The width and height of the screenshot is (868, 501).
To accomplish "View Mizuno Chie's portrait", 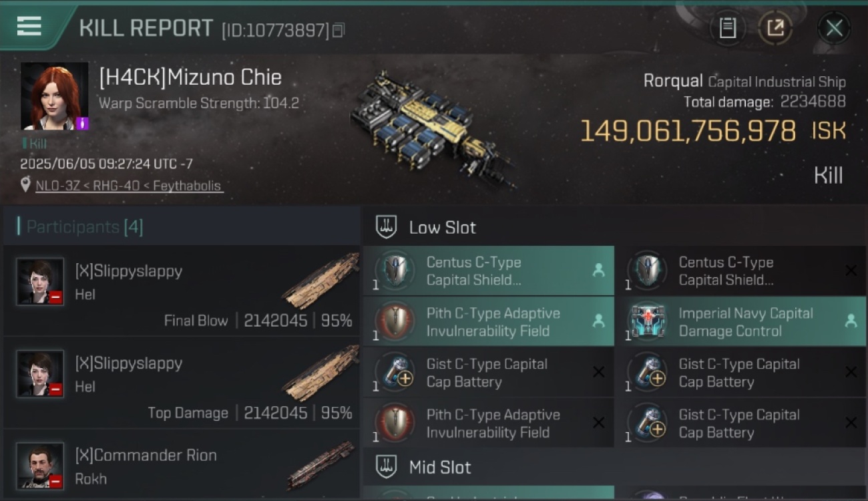I will (54, 96).
